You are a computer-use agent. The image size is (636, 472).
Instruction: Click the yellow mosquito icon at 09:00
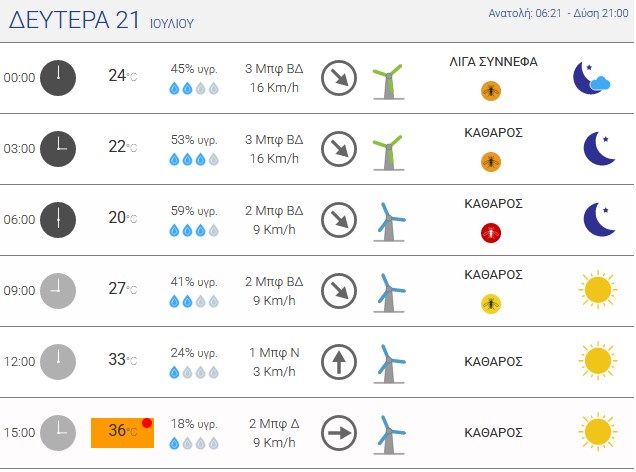coord(491,304)
